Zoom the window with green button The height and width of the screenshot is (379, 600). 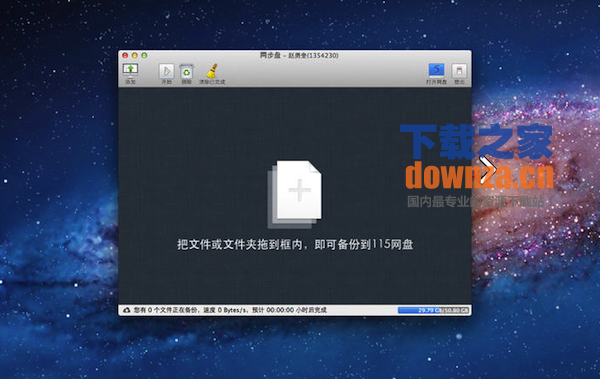(144, 56)
